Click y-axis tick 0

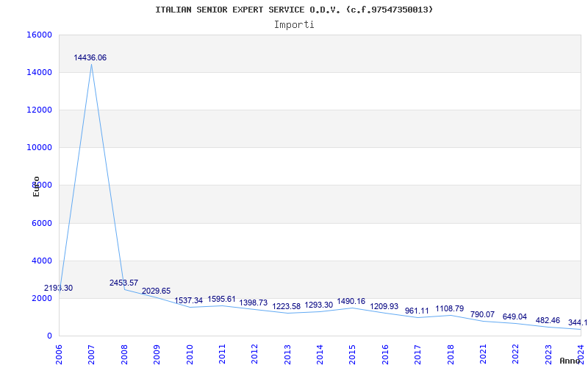[x=49, y=336]
